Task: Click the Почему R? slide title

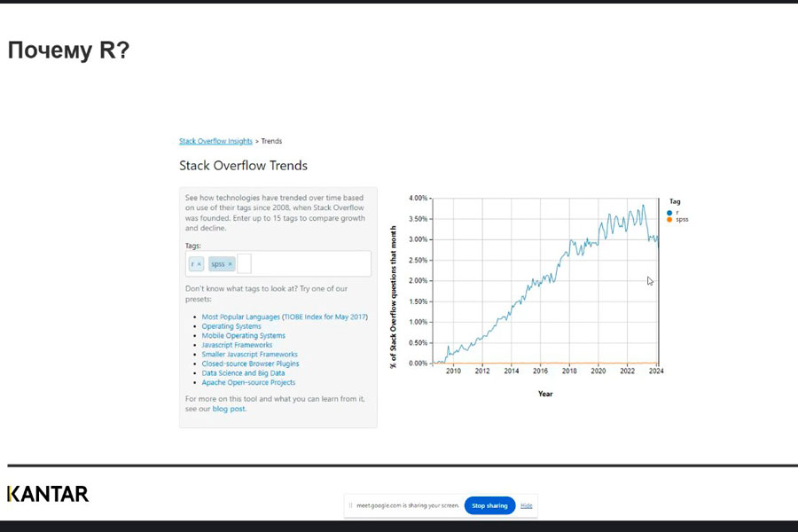Action: coord(68,50)
